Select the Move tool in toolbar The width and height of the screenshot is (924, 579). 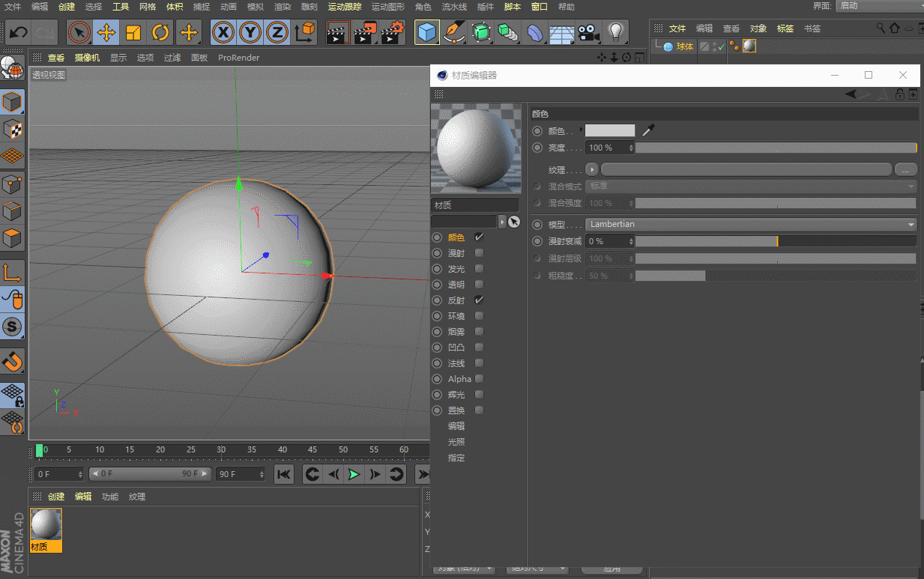pyautogui.click(x=106, y=32)
